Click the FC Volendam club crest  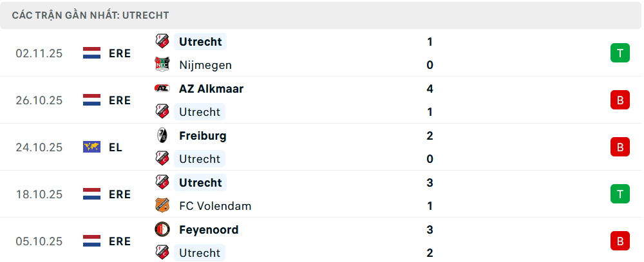162,206
